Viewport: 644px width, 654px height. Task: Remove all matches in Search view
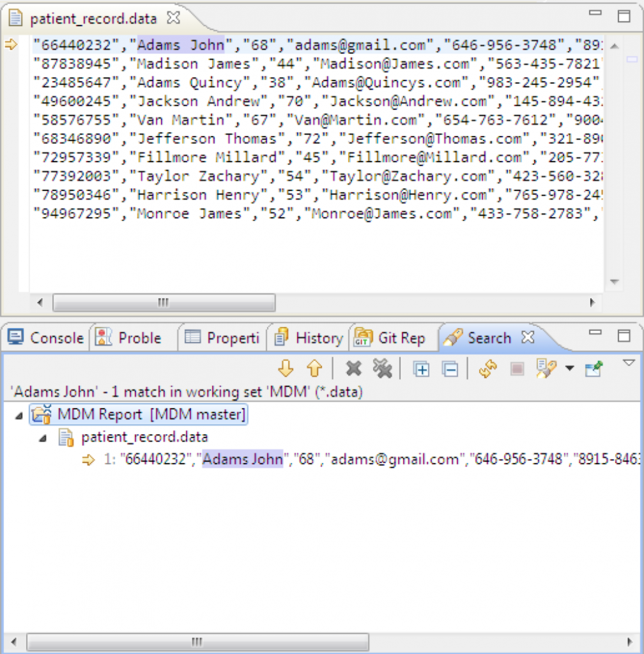[x=382, y=369]
